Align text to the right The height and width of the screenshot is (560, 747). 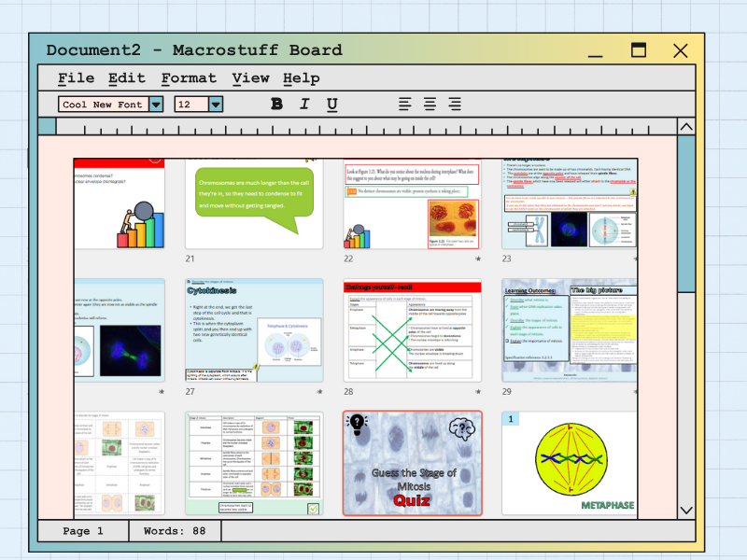455,105
